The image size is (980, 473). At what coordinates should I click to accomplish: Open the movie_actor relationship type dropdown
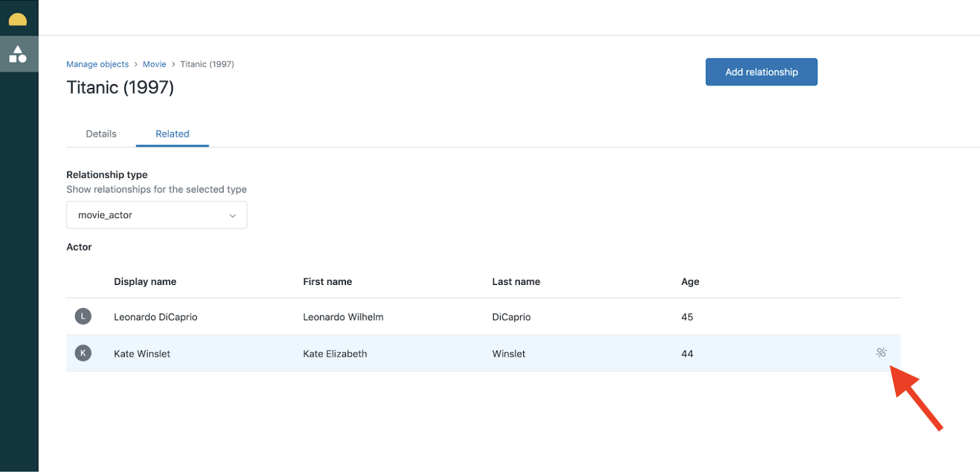[x=156, y=215]
